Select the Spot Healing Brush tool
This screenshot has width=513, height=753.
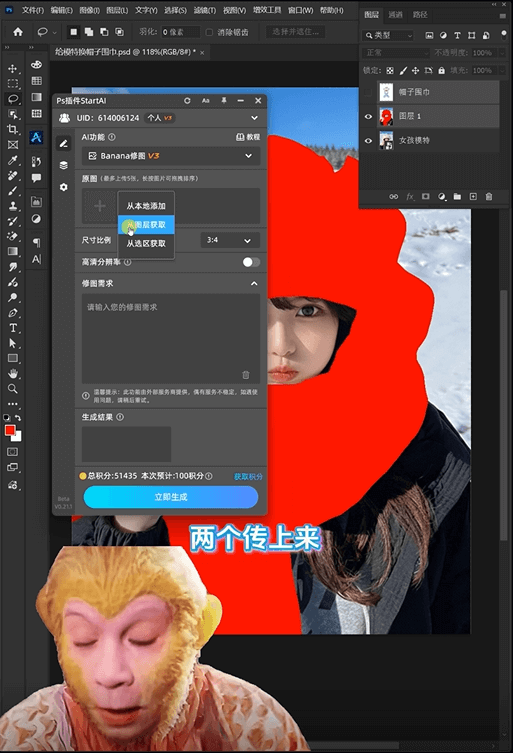tap(12, 175)
